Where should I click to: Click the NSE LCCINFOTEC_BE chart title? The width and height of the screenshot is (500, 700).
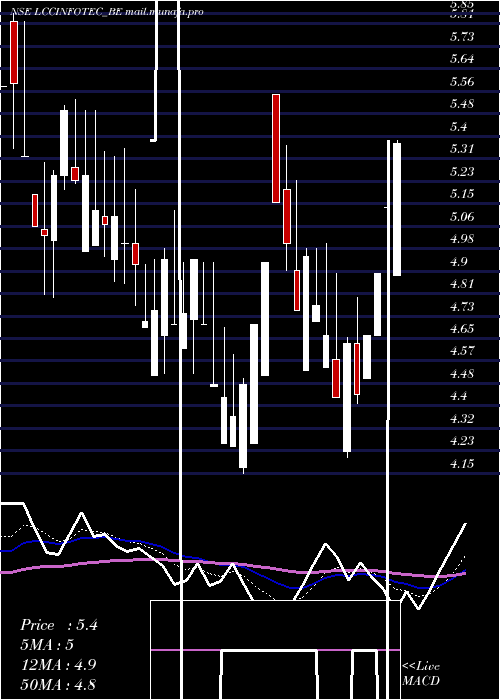[x=107, y=12]
